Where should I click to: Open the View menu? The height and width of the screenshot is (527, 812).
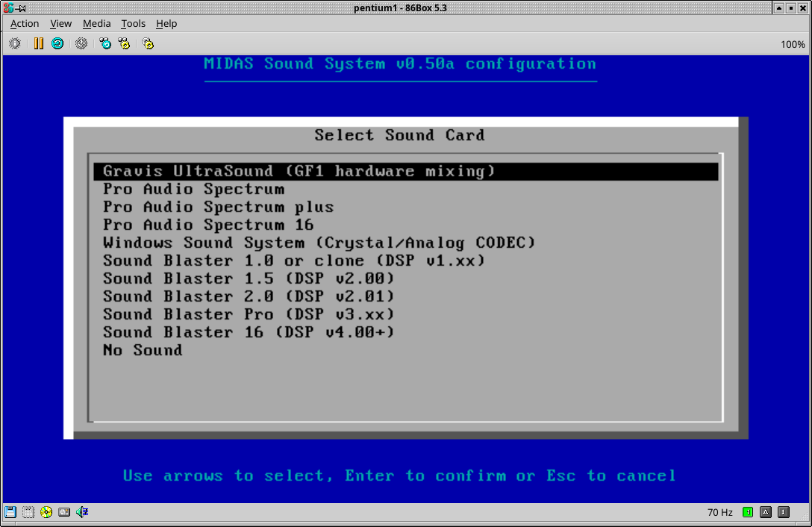(60, 23)
